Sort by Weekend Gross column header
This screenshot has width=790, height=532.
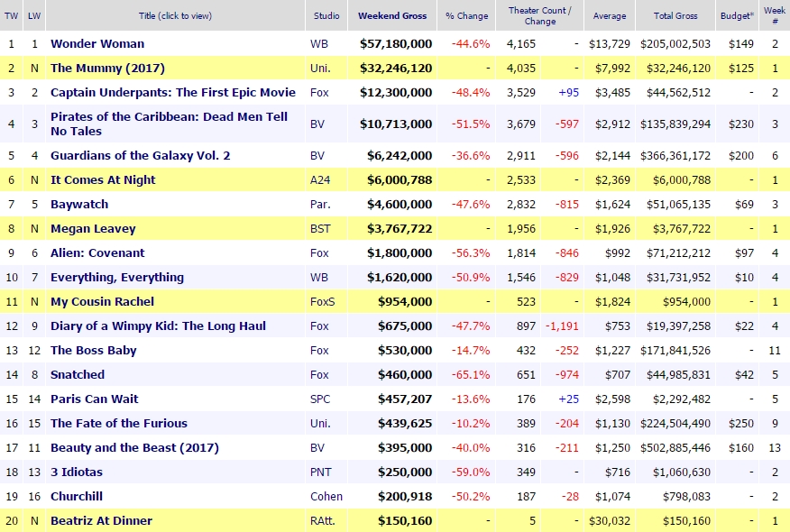(392, 15)
